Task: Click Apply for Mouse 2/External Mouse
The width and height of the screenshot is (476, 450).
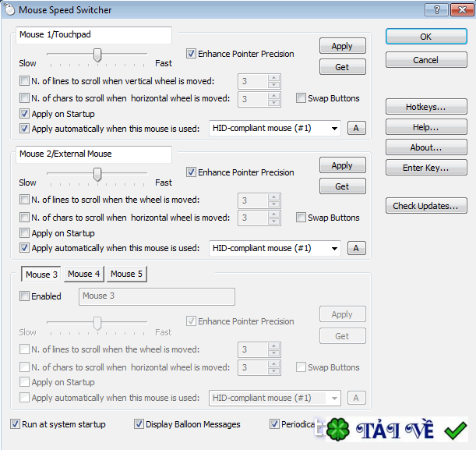Action: coord(343,165)
